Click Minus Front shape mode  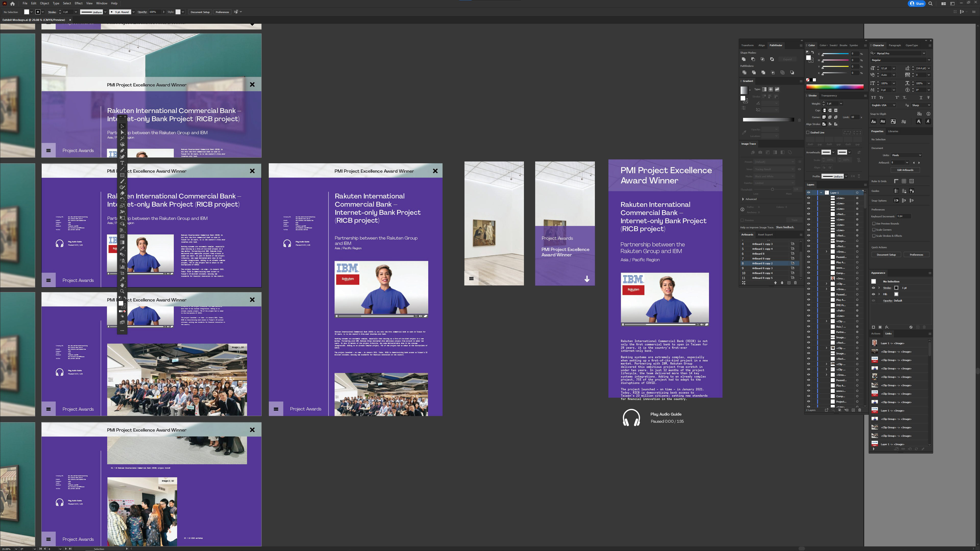[753, 59]
